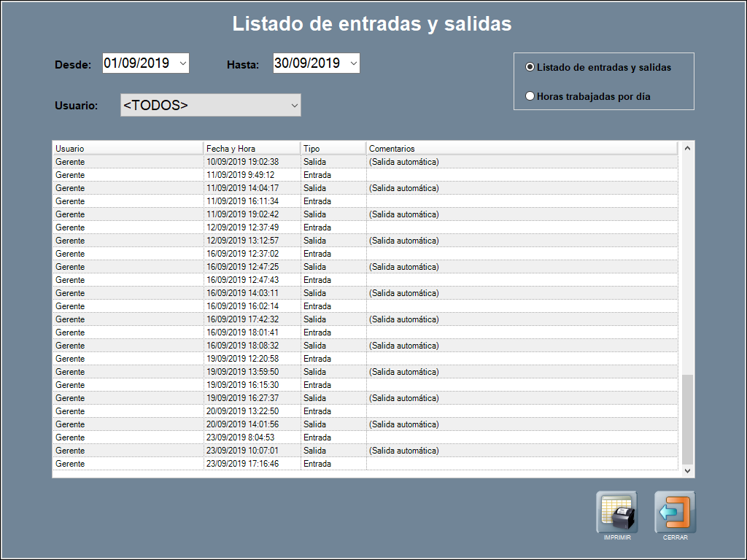Sort by the Usuario column header
Image resolution: width=747 pixels, height=560 pixels.
point(128,149)
